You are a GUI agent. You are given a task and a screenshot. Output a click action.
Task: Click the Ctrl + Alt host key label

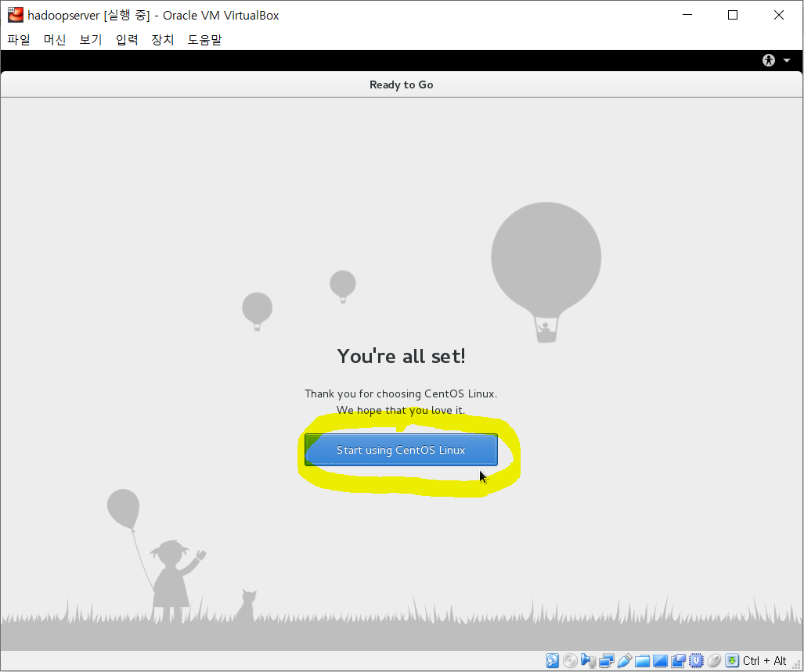coord(765,661)
